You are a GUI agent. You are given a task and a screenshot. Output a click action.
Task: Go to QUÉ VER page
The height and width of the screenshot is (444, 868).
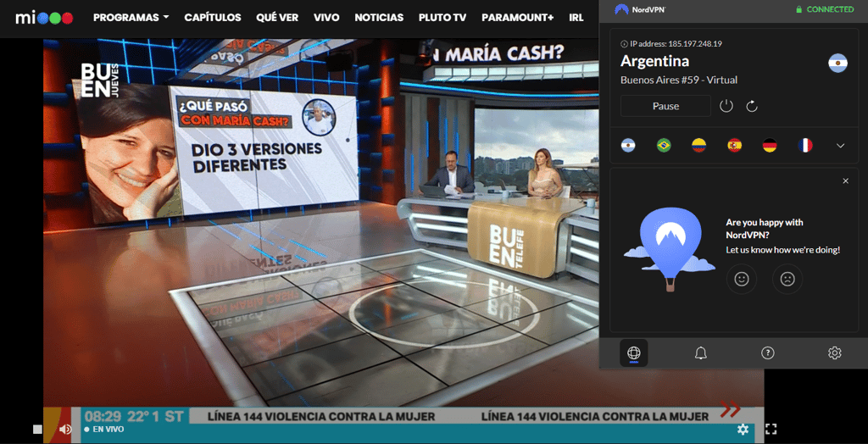pyautogui.click(x=277, y=18)
